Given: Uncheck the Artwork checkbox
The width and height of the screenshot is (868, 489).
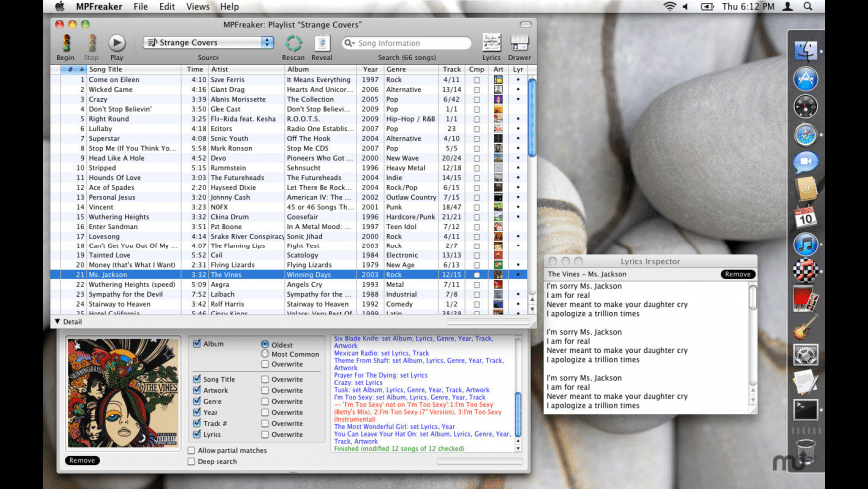Looking at the screenshot, I should click(197, 391).
